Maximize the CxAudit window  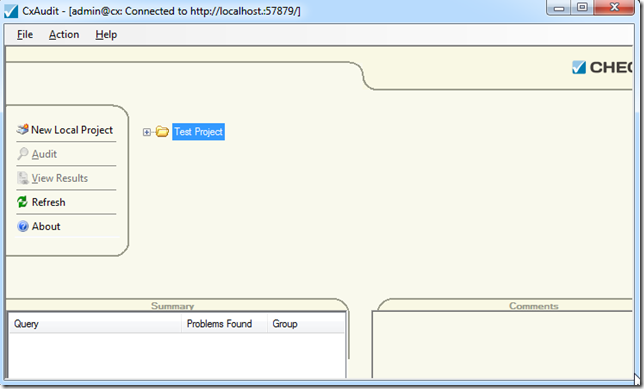coord(582,7)
